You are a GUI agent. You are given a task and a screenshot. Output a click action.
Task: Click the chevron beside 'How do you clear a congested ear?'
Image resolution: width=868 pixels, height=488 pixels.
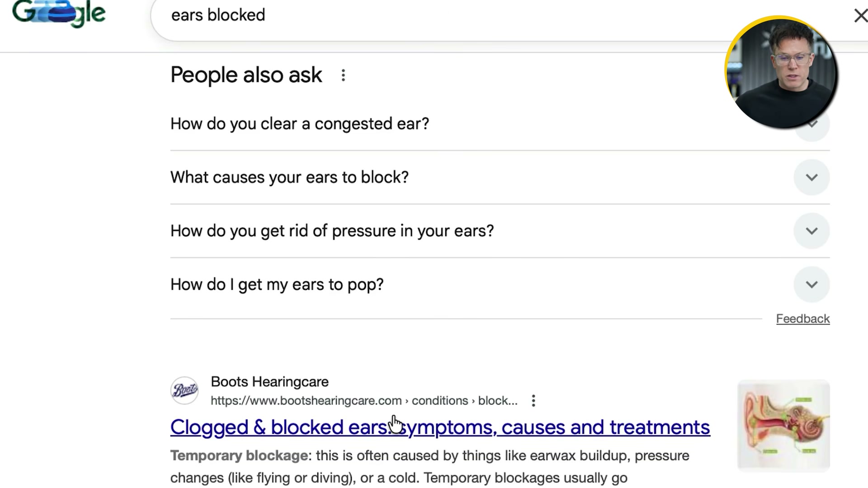click(811, 124)
